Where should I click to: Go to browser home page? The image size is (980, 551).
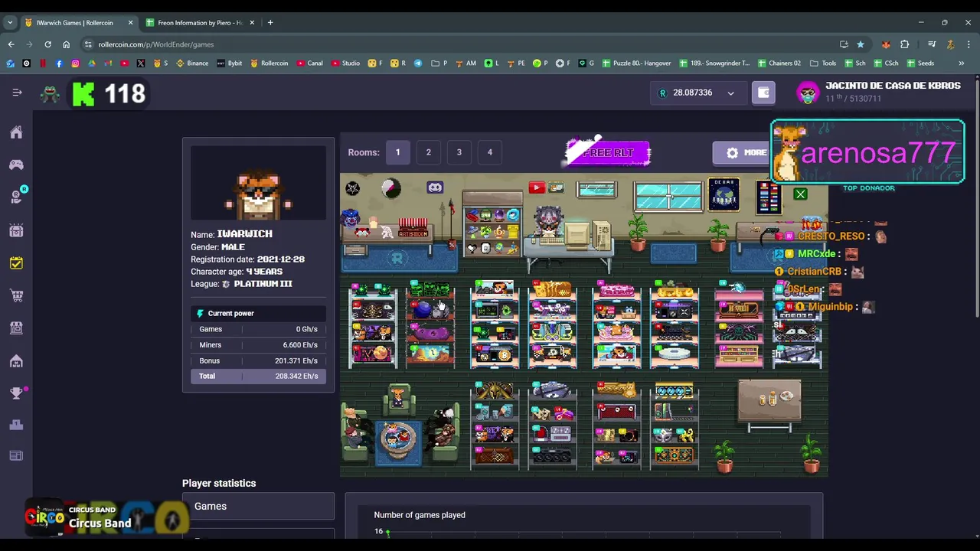66,44
